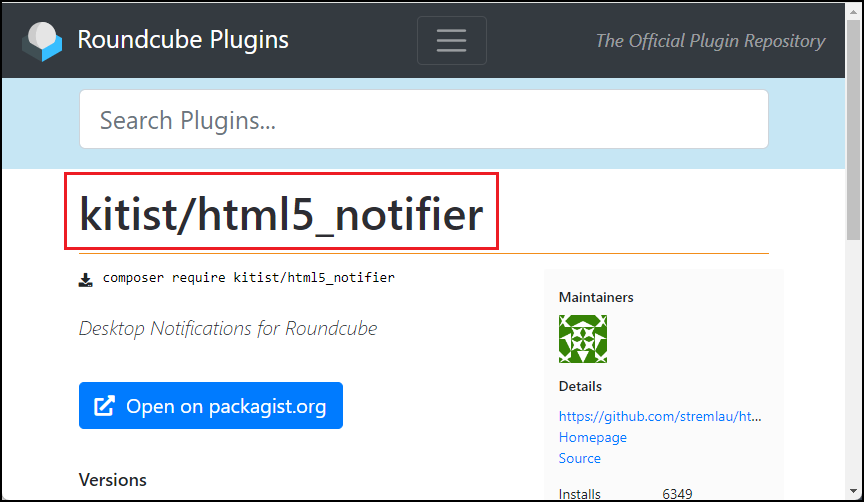Select the composer require command text
Viewport: 864px width, 502px height.
pos(249,278)
